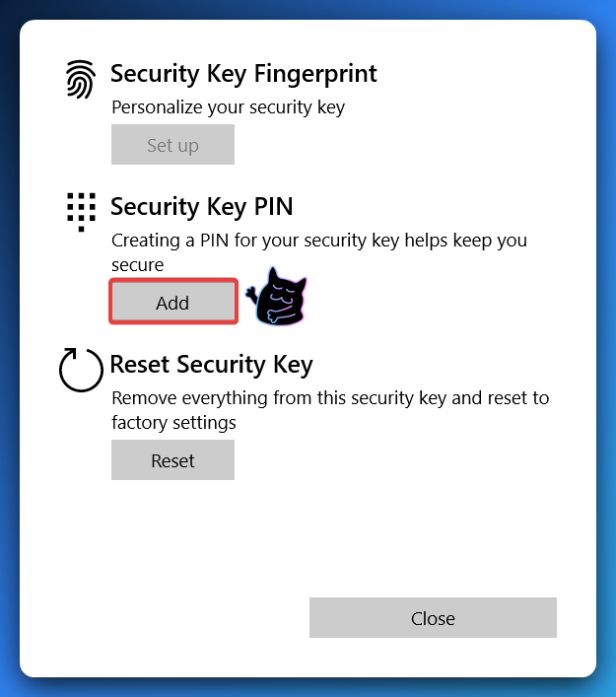Click the fingerprint icon
Screen dimensions: 616x697
tap(81, 79)
